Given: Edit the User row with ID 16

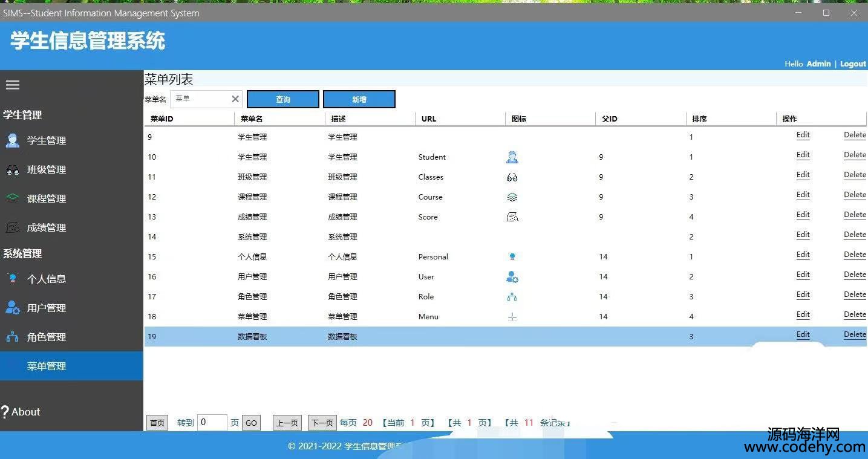Looking at the screenshot, I should 803,275.
